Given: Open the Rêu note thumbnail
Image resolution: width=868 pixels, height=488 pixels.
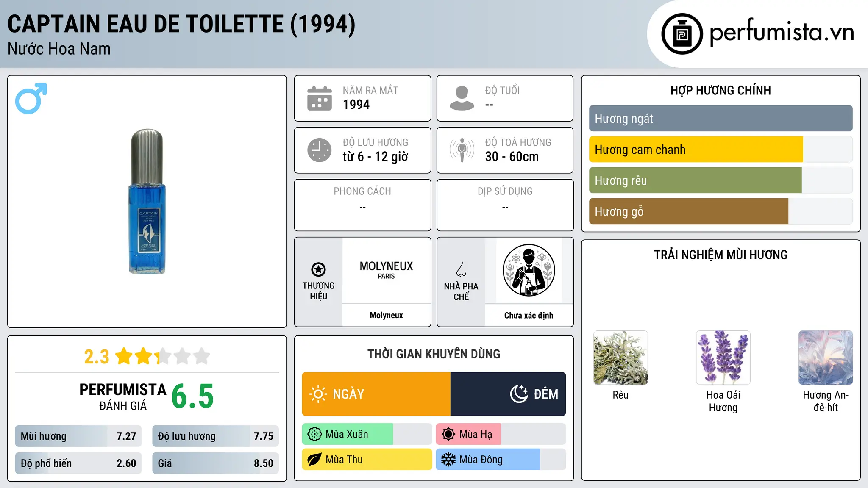Looking at the screenshot, I should [x=620, y=358].
